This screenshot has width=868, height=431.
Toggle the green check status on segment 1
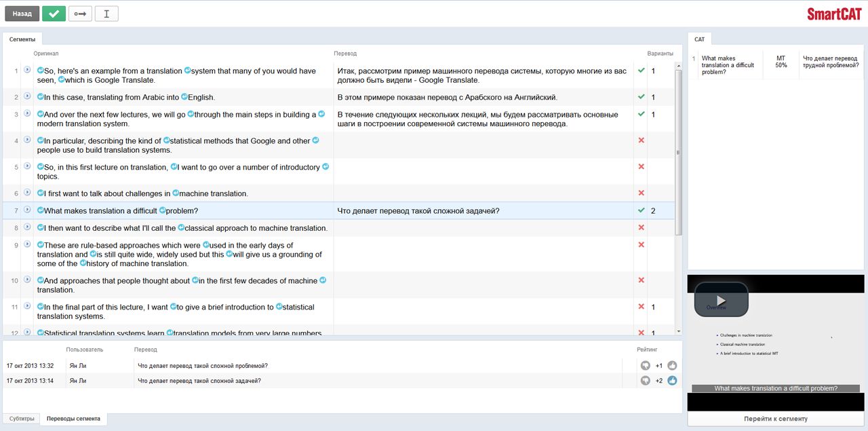pyautogui.click(x=641, y=71)
